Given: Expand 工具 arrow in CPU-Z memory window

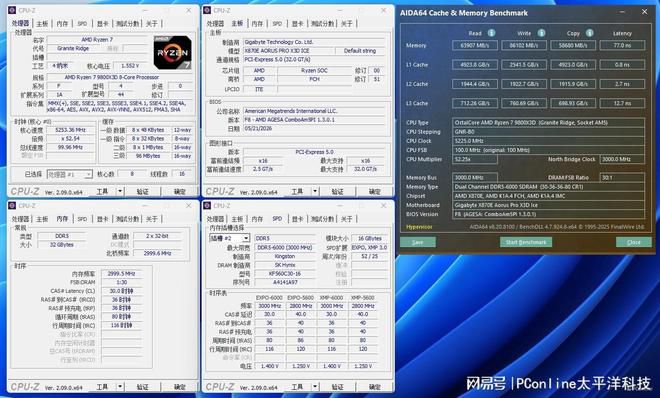Looking at the screenshot, I should click(x=120, y=387).
